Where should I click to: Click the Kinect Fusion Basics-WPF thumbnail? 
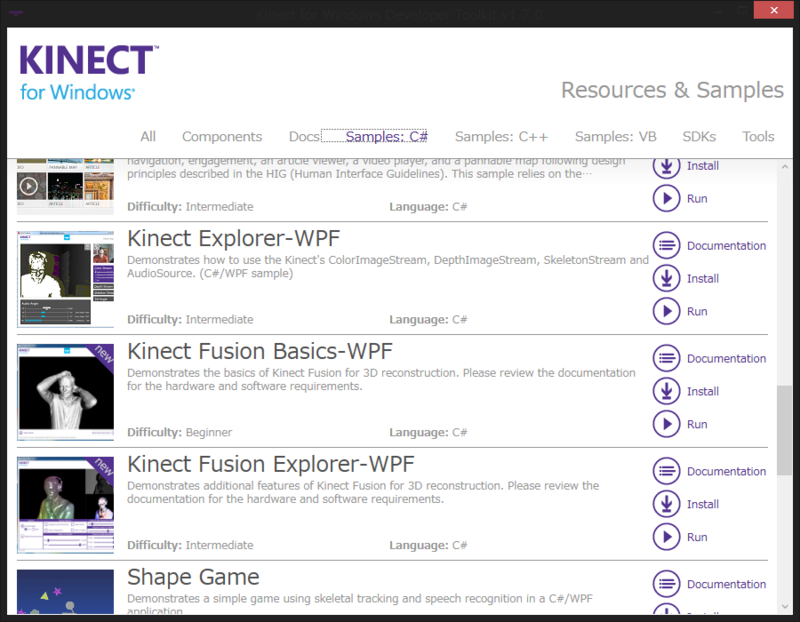(x=65, y=392)
